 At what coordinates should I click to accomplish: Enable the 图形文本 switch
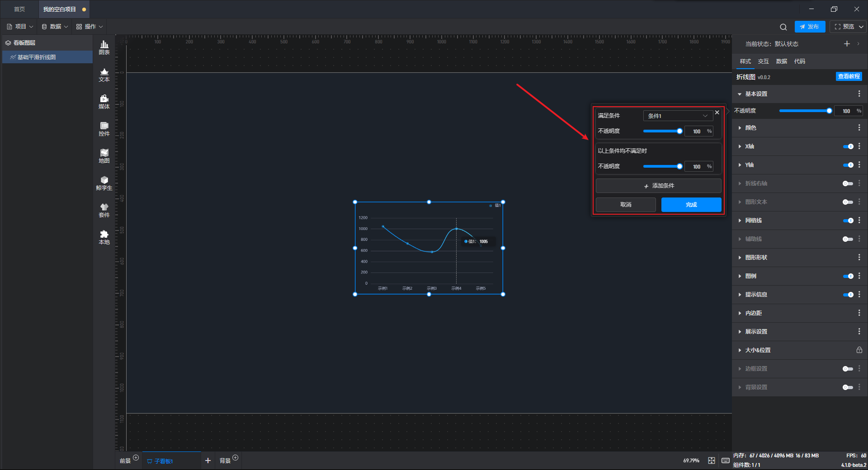[848, 202]
